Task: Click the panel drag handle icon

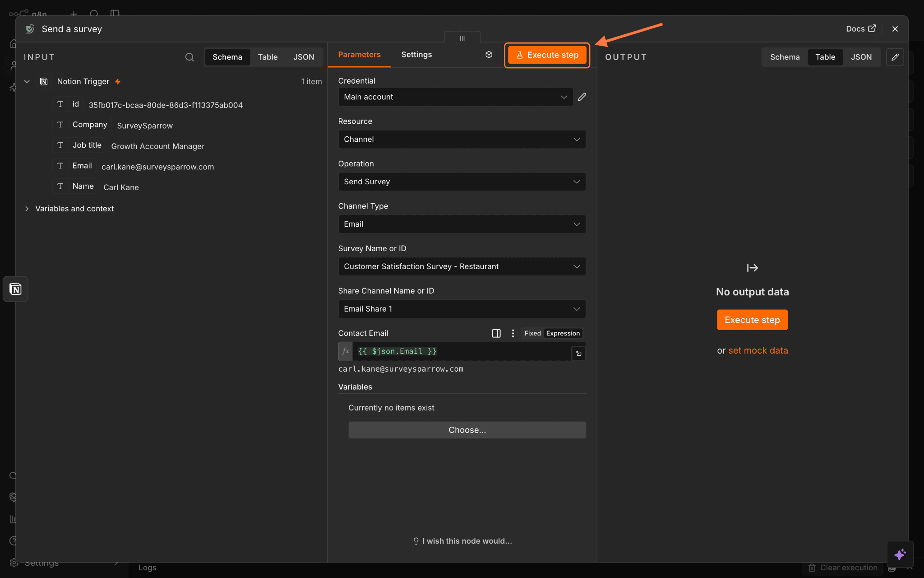Action: point(462,38)
